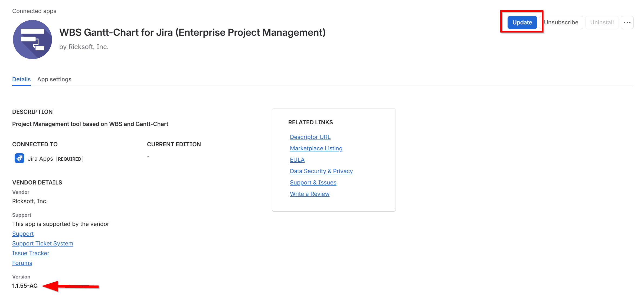The height and width of the screenshot is (295, 644).
Task: Open Data Security & Privacy link
Action: pyautogui.click(x=321, y=171)
